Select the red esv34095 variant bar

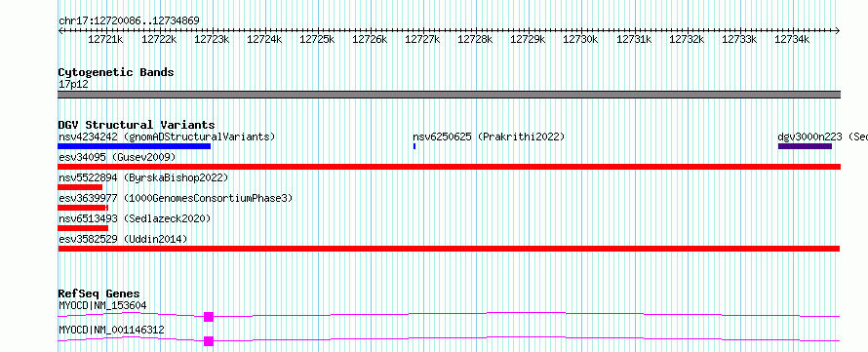[x=449, y=167]
